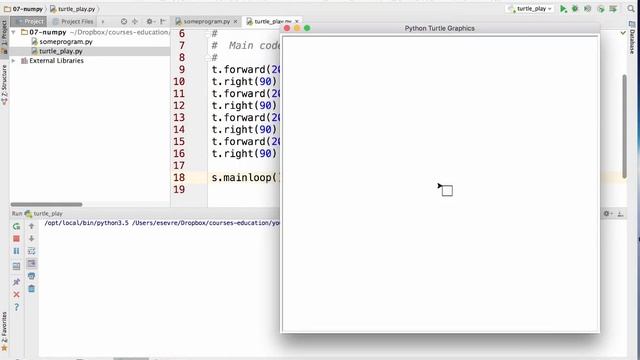Click the Python Turtle Graphics title bar
This screenshot has height=360, width=640.
[x=440, y=28]
